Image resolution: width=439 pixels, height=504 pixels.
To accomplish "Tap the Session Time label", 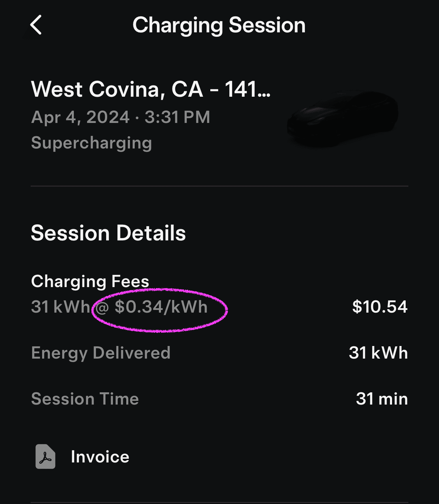I will [85, 399].
